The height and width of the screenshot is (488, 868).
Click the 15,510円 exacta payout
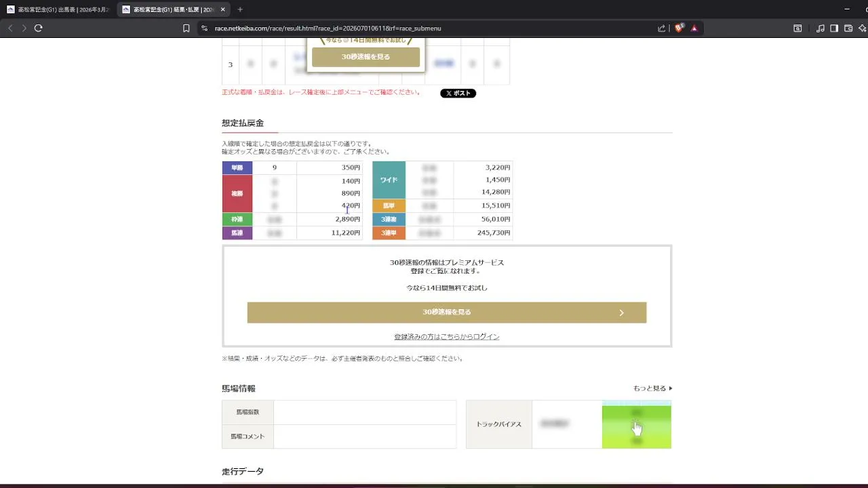click(496, 205)
